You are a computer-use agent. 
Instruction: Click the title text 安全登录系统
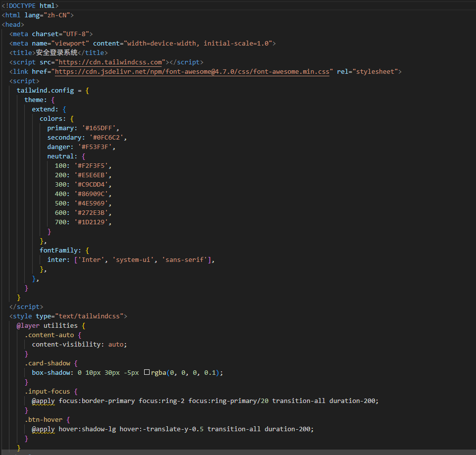click(57, 53)
